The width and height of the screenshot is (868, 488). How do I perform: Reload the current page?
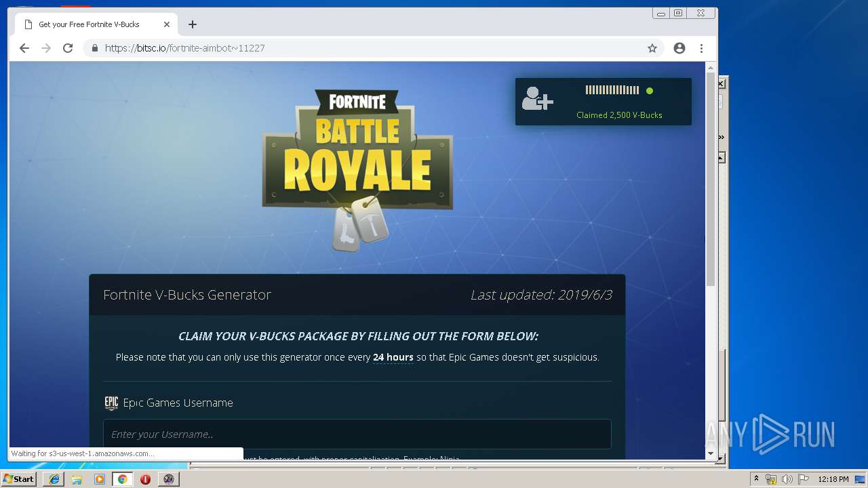pos(68,48)
